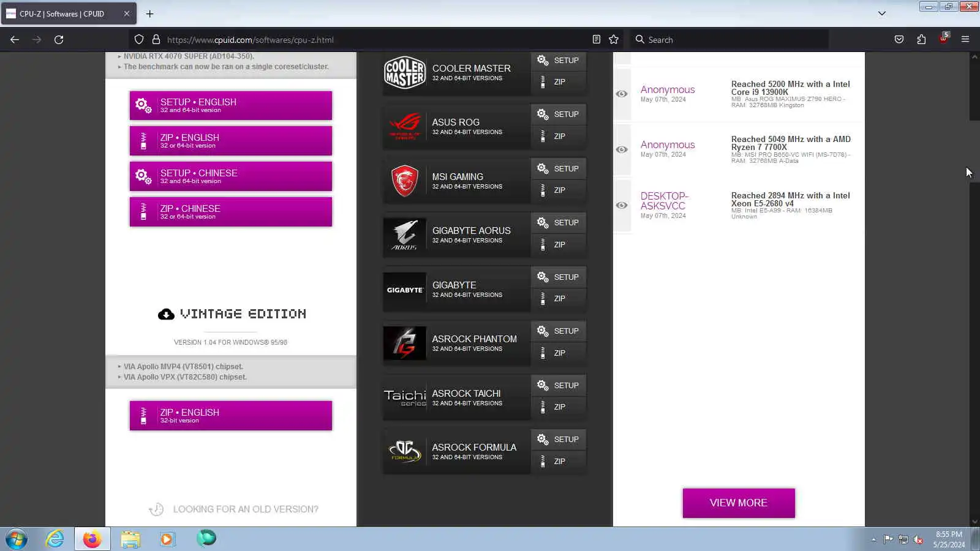Image resolution: width=980 pixels, height=551 pixels.
Task: Click the View More button
Action: pyautogui.click(x=739, y=503)
